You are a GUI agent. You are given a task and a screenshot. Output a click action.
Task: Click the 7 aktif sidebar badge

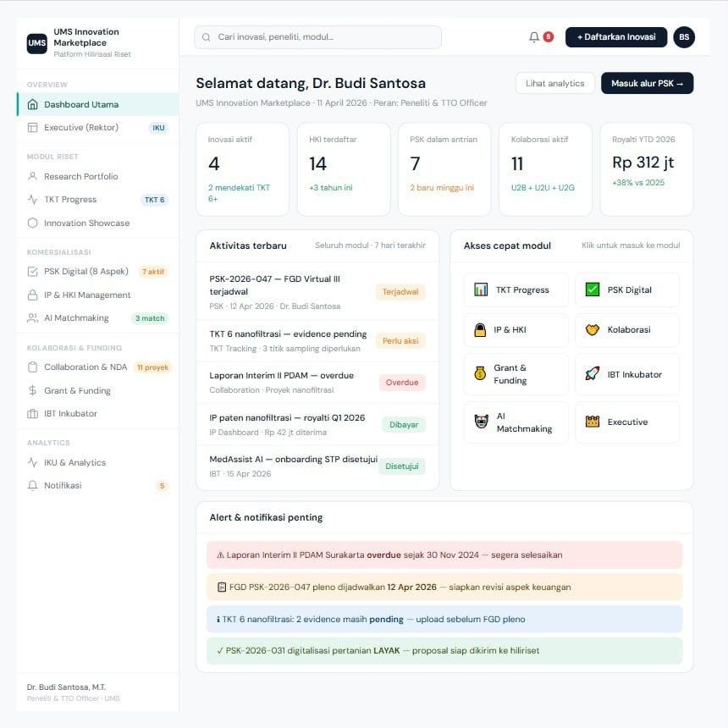[153, 272]
